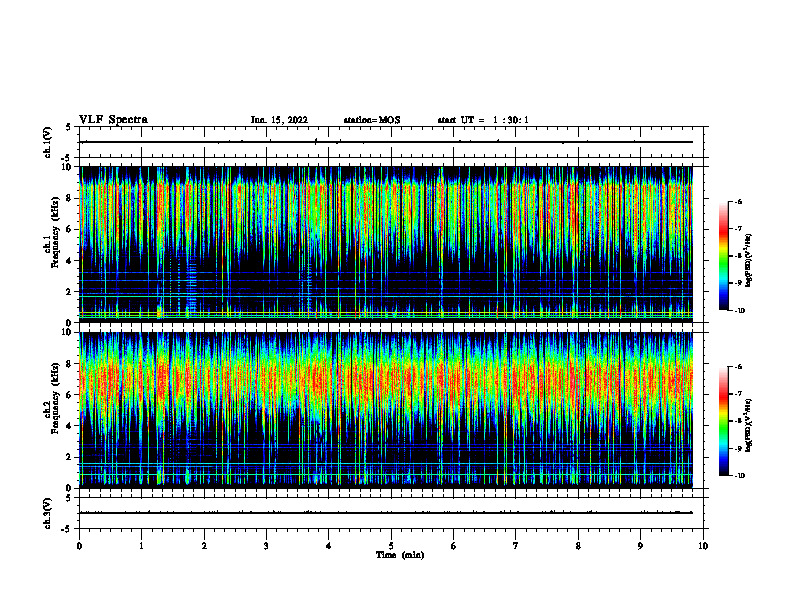Click the "-7" tick on ch.1 color bar
This screenshot has width=792, height=612.
click(739, 229)
